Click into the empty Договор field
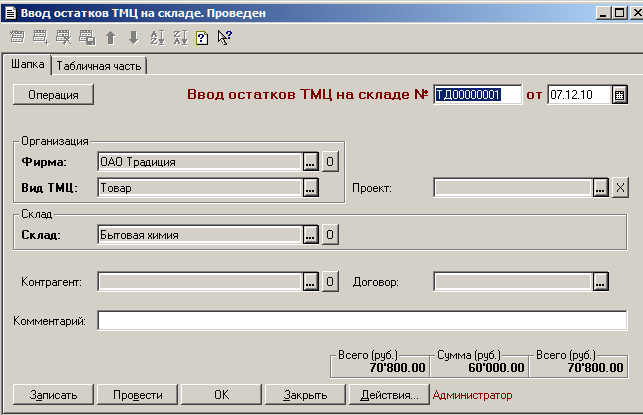 pyautogui.click(x=513, y=282)
